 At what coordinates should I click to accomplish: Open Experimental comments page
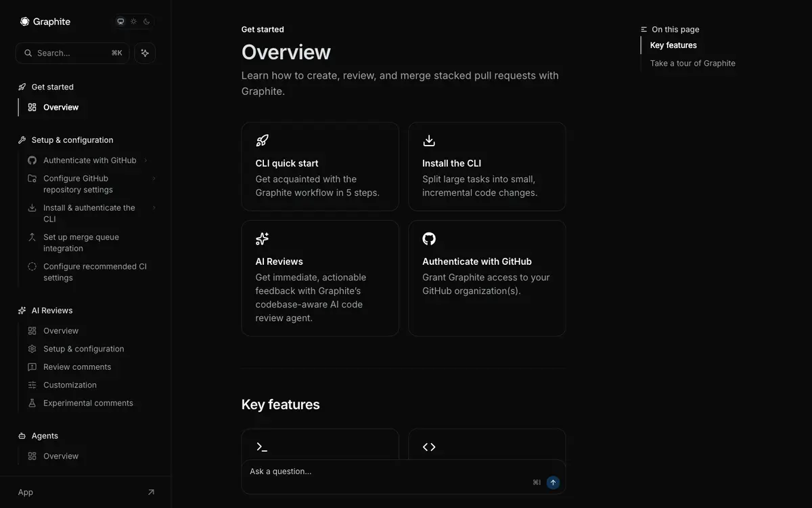tap(89, 403)
